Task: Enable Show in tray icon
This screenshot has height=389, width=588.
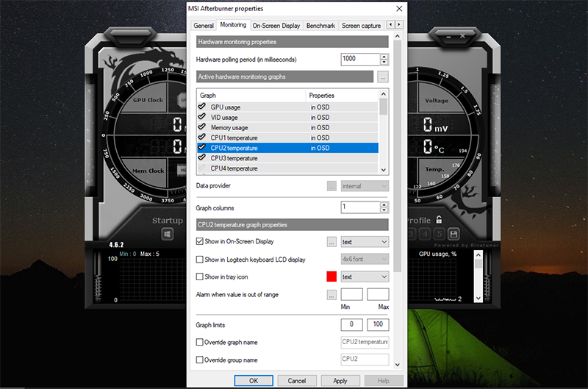Action: pos(199,276)
